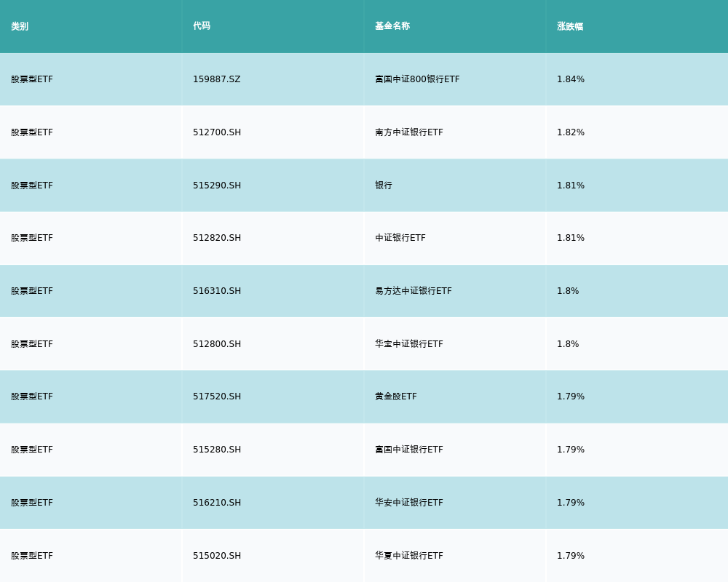Select code 512700.SH
728x582 pixels.
[217, 132]
